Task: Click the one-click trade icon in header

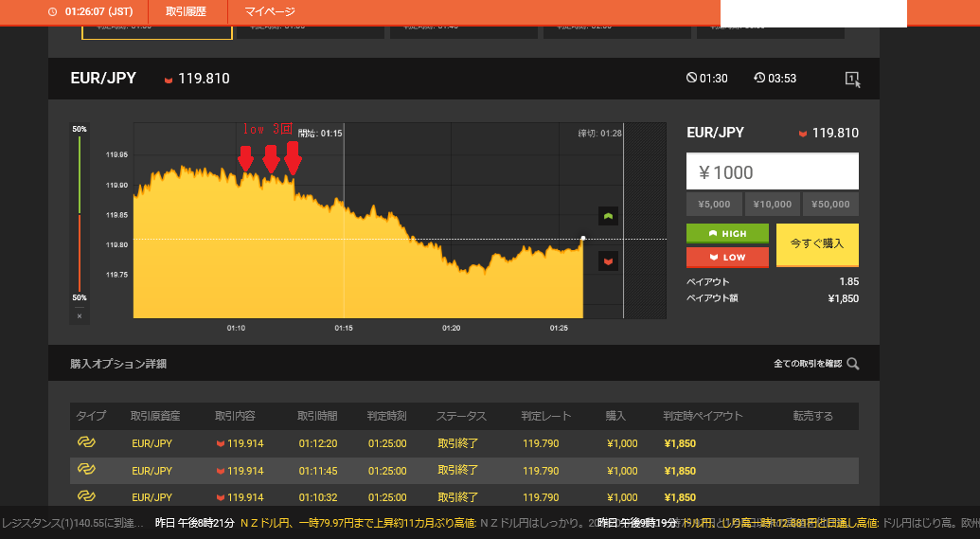Action: (x=852, y=80)
